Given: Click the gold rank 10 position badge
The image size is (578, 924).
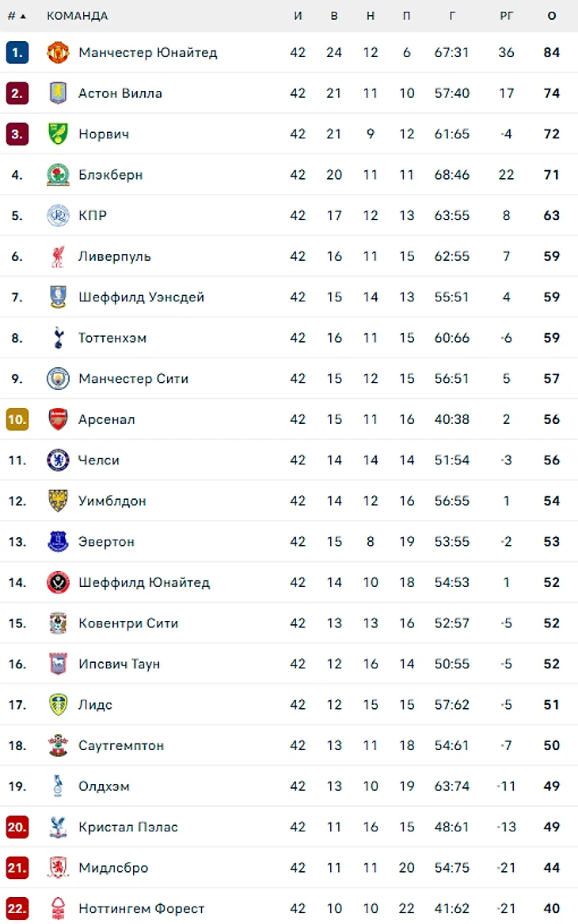Looking at the screenshot, I should coord(17,419).
